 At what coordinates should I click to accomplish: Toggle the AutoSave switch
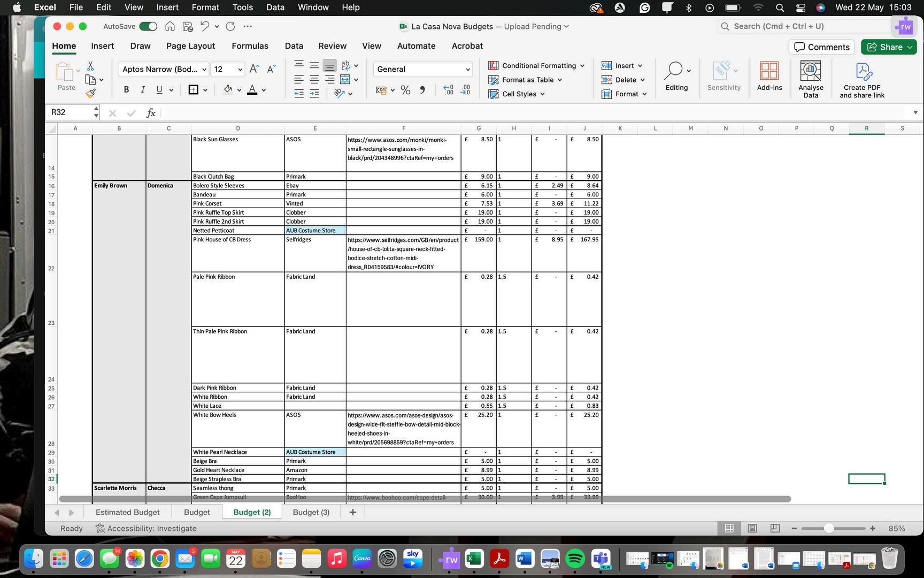tap(148, 26)
